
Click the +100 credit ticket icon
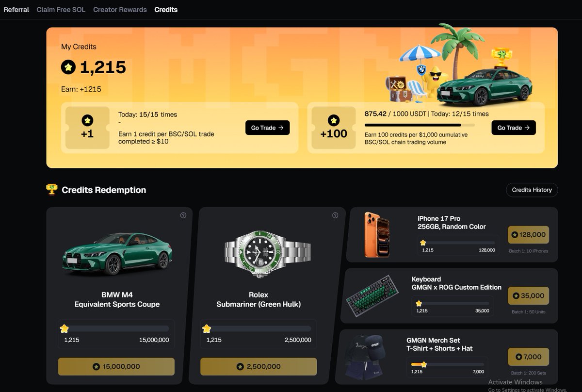pos(334,128)
